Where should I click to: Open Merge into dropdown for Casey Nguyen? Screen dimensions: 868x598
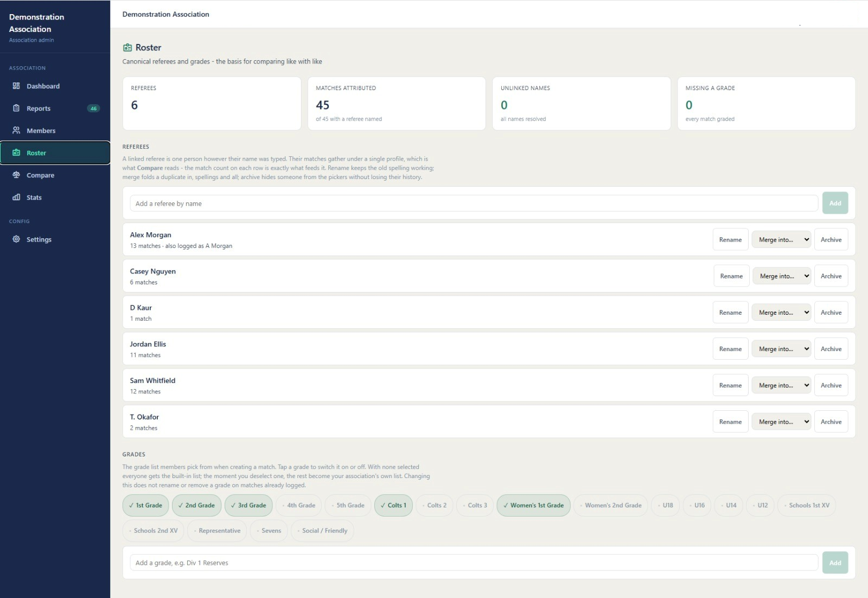click(x=782, y=276)
